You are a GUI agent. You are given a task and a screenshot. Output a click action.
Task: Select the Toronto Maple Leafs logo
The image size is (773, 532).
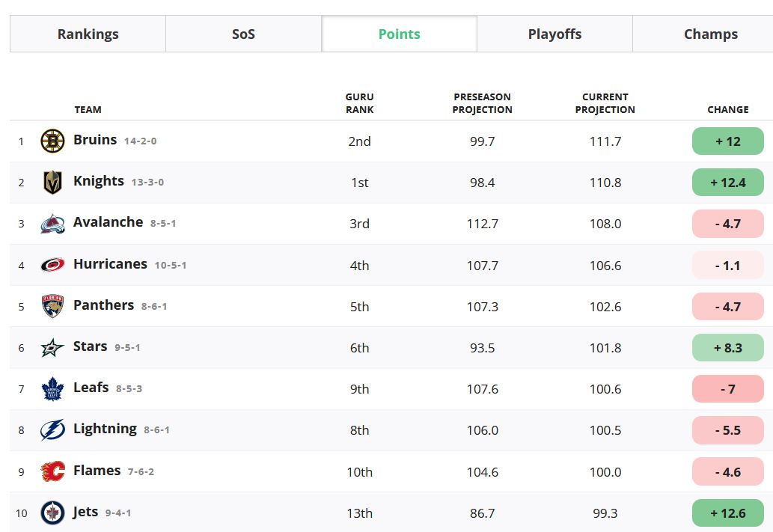[52, 388]
